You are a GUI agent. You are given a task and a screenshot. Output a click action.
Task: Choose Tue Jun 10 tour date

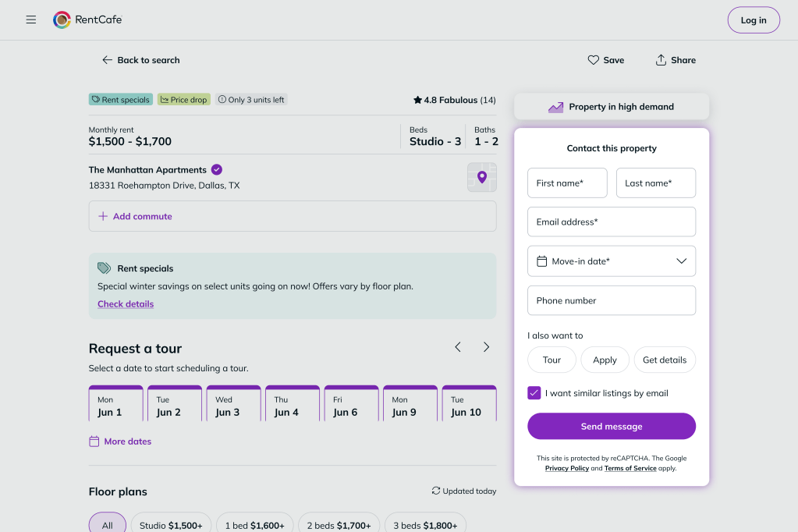click(470, 404)
